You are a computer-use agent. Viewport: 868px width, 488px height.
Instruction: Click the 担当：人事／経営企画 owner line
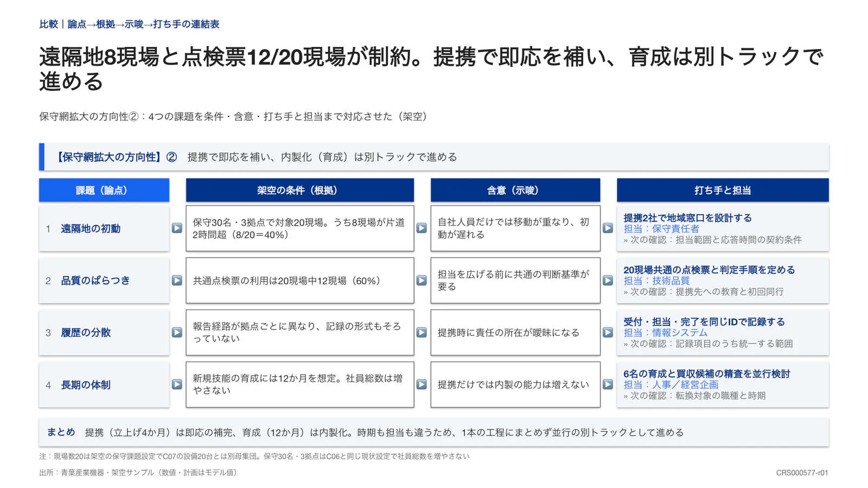pyautogui.click(x=671, y=385)
